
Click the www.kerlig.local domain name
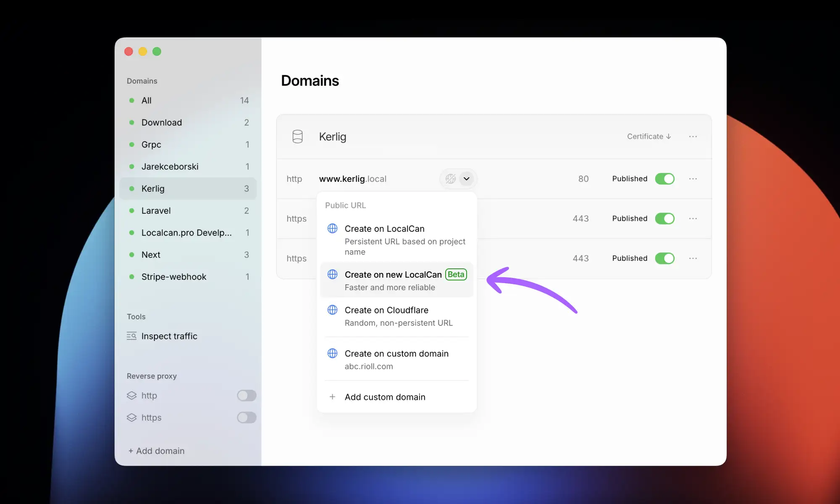coord(353,179)
